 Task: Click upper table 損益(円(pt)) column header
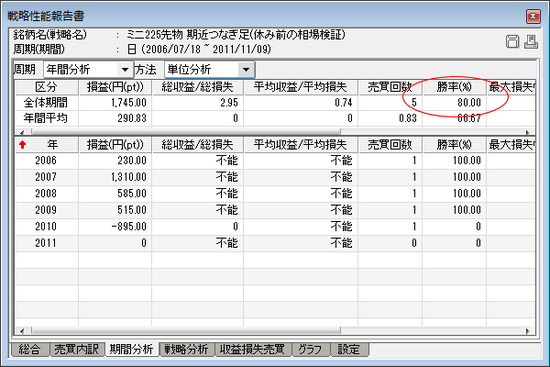(x=115, y=87)
